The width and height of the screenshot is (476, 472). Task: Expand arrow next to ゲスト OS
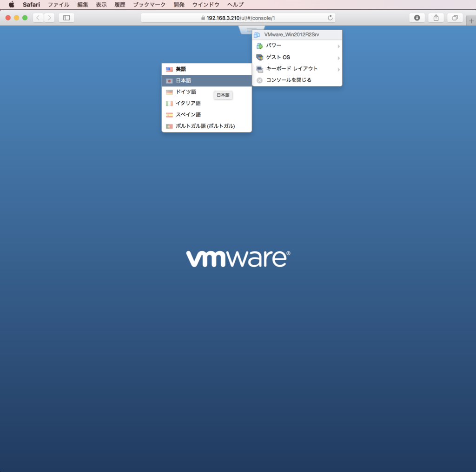(x=338, y=58)
